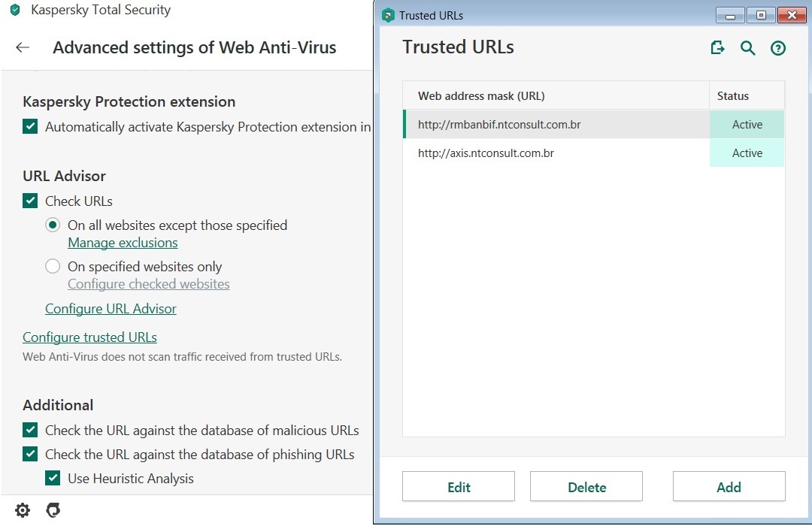The height and width of the screenshot is (526, 812).
Task: Choose On all websites except those specified
Action: (53, 225)
